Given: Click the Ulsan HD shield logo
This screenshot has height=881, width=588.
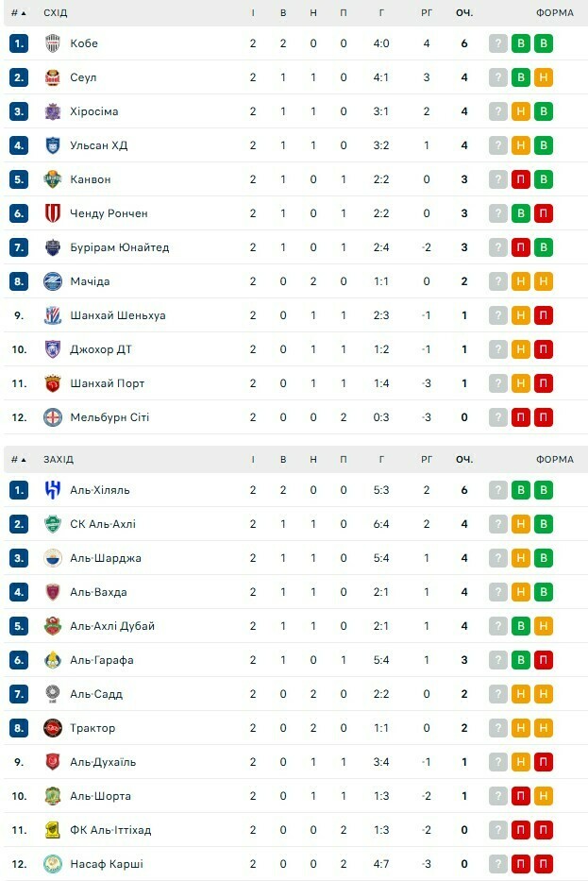Looking at the screenshot, I should click(x=53, y=145).
